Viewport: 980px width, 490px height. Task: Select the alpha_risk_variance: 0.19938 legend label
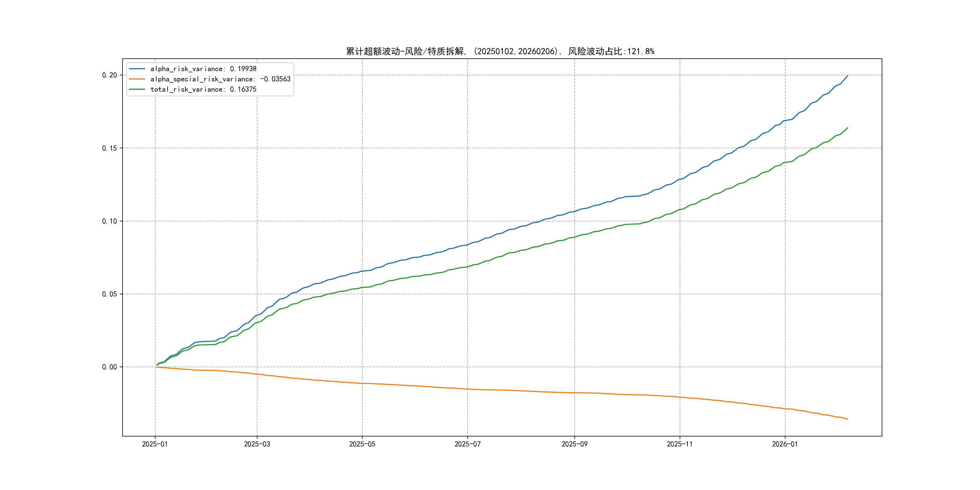[x=204, y=69]
